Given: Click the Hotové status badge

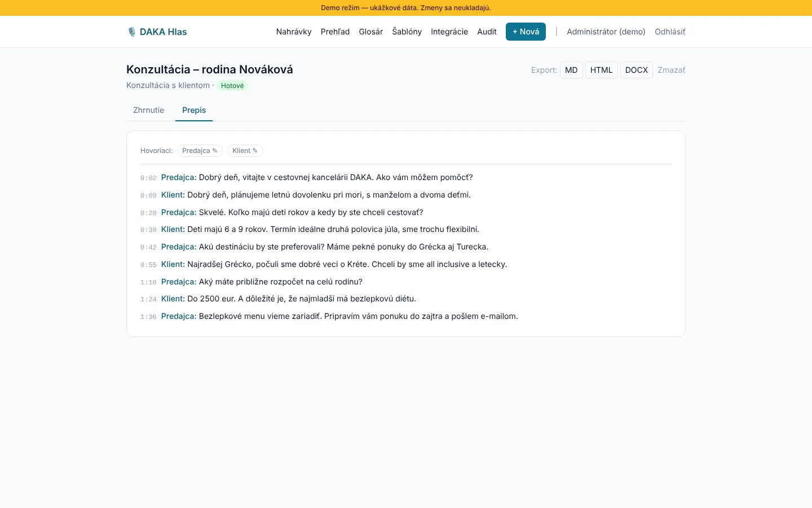Looking at the screenshot, I should click(232, 86).
